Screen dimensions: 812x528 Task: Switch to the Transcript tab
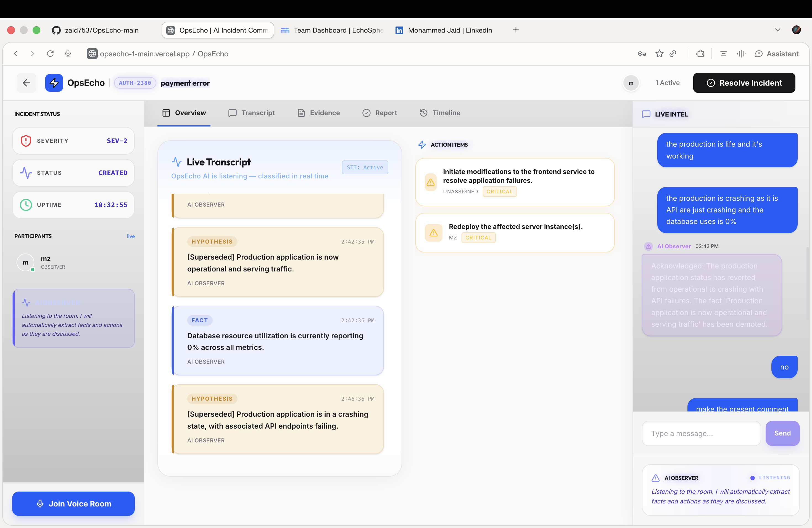click(x=251, y=113)
